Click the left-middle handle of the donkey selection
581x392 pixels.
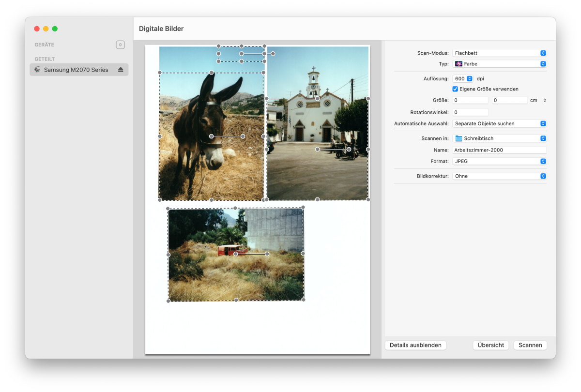click(160, 136)
